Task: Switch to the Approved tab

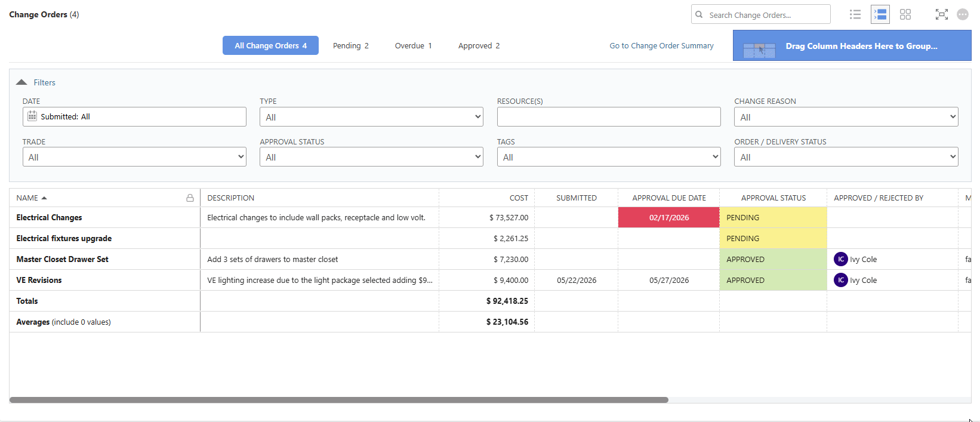Action: point(479,45)
